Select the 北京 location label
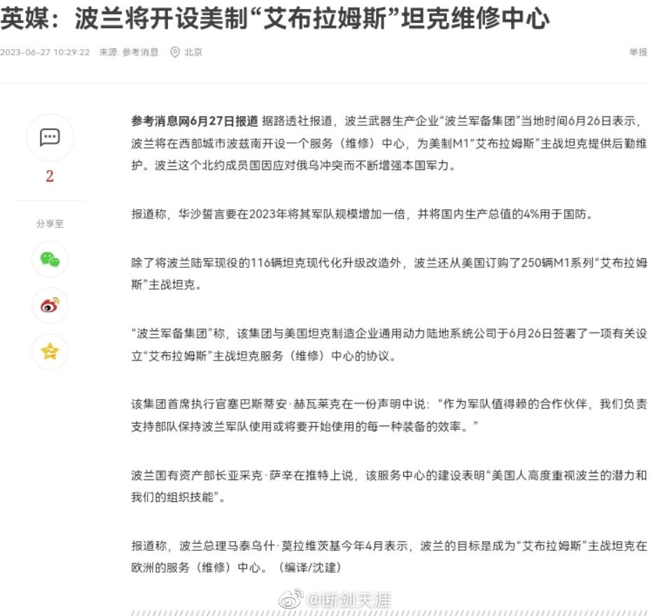 [194, 52]
